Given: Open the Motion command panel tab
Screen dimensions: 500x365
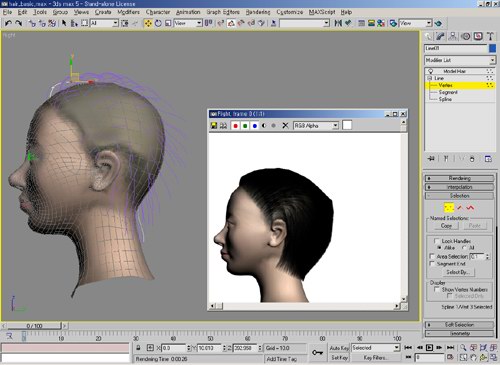Looking at the screenshot, I should pyautogui.click(x=466, y=36).
